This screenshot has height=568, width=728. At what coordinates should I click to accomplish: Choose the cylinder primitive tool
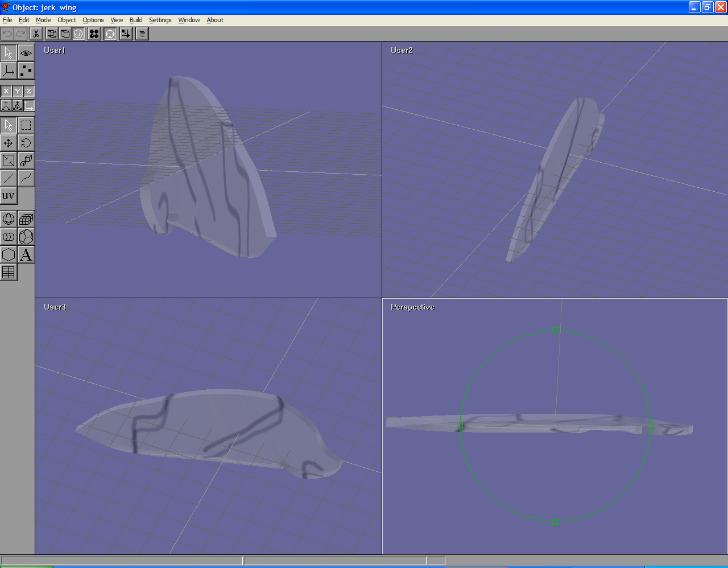point(9,237)
